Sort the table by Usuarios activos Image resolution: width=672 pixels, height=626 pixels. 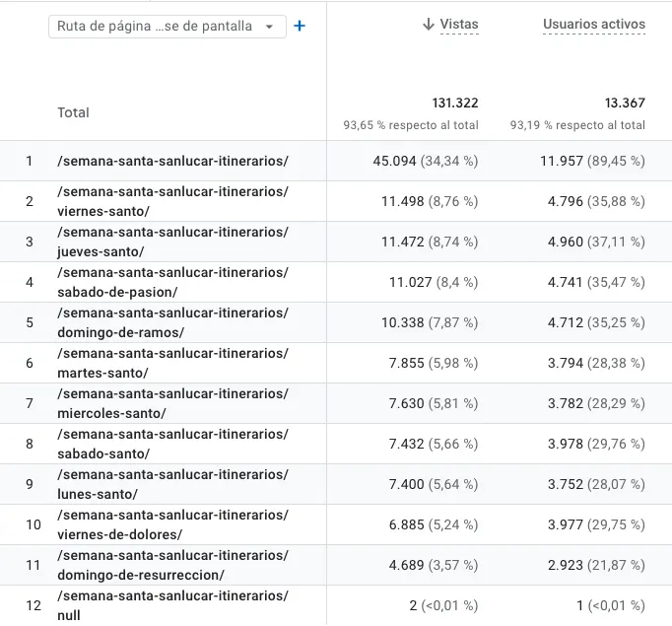tap(594, 25)
